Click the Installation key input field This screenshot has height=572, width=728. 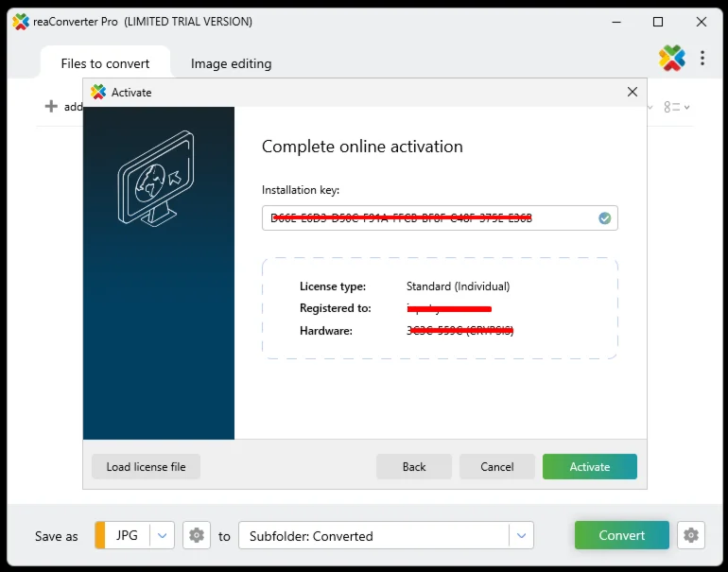point(440,217)
